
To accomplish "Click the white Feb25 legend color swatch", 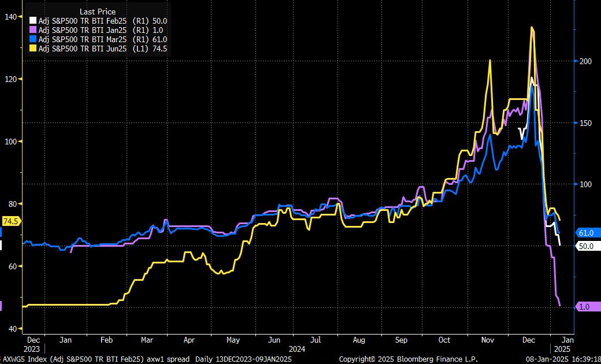I will point(34,21).
